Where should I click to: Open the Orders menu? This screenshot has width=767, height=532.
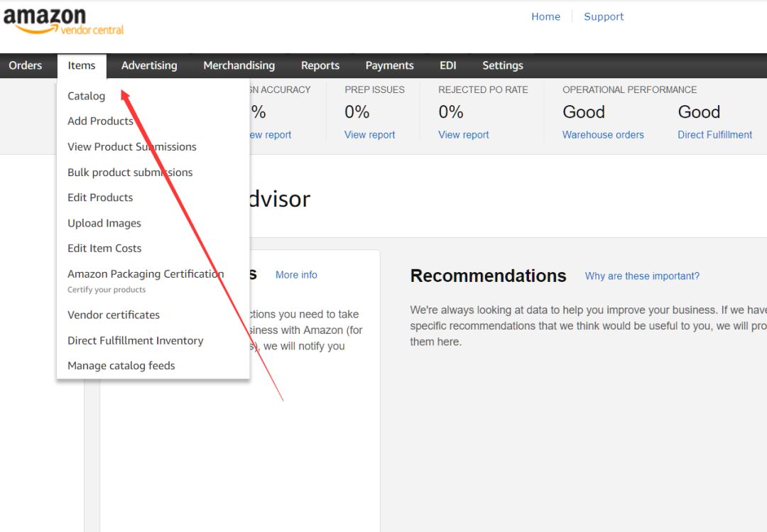[x=26, y=65]
